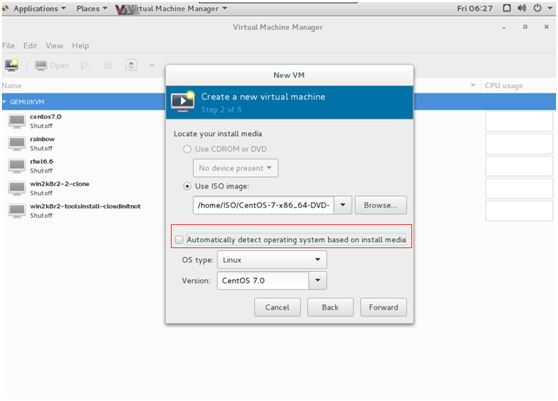Click the rainbow VM monitor icon
The width and height of the screenshot is (558, 401).
coord(17,143)
